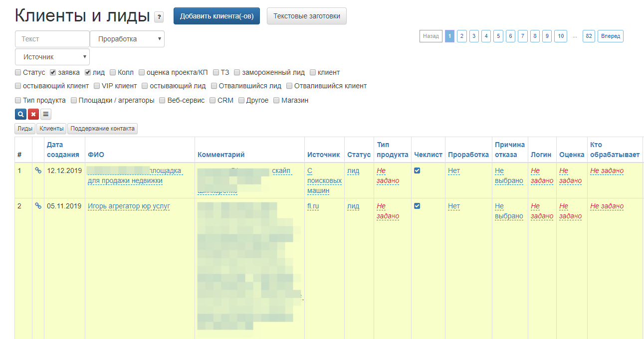
Task: Go to page 5 in pagination
Action: point(498,36)
